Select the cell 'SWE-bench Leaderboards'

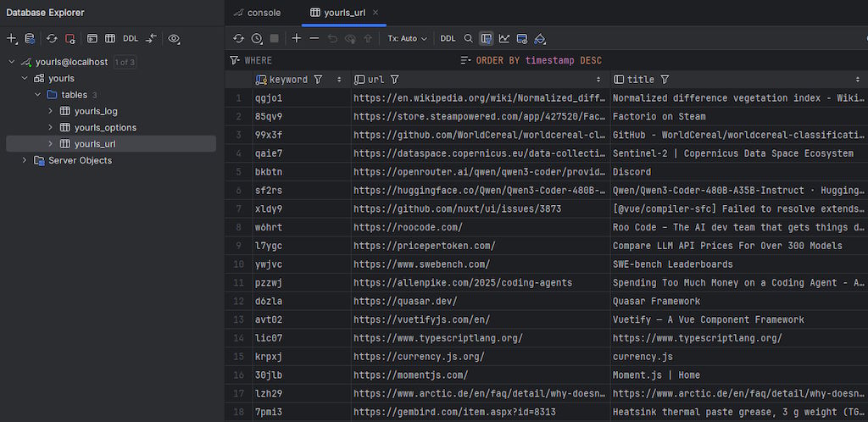pos(739,264)
